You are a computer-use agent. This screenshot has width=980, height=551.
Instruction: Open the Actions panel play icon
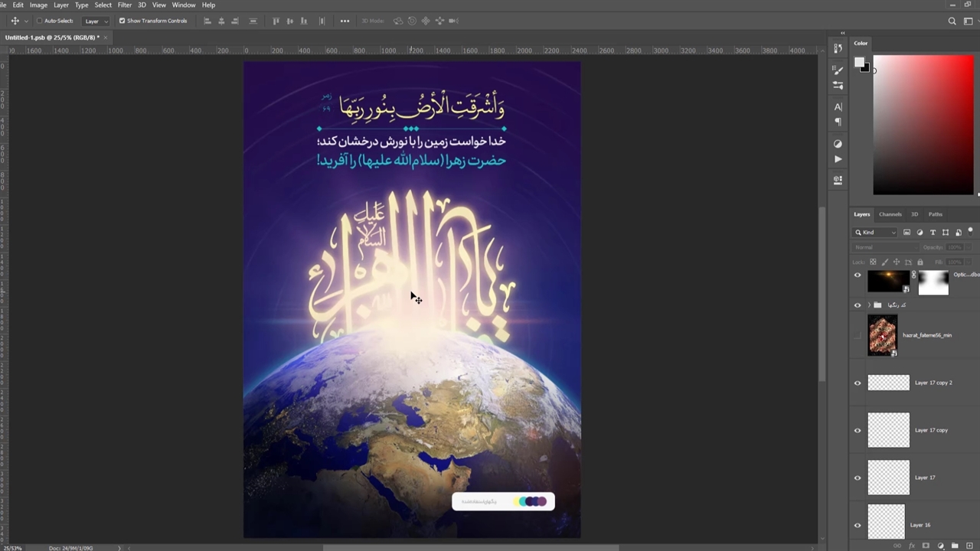click(x=838, y=159)
